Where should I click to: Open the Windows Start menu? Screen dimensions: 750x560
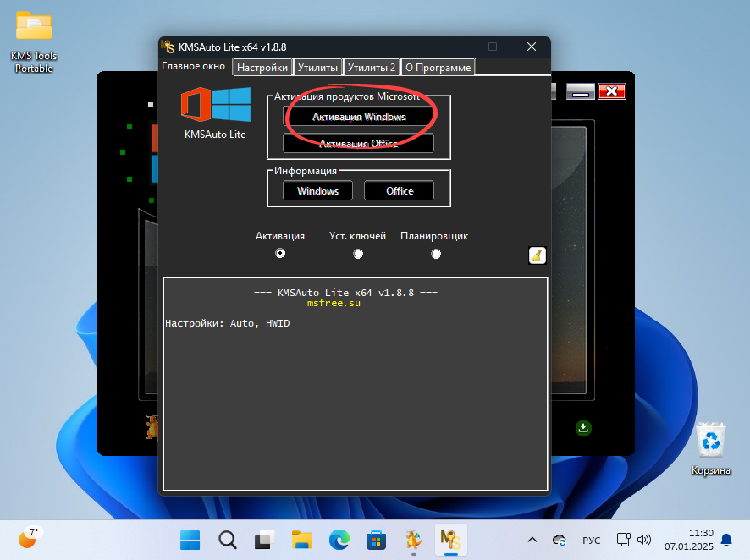[190, 540]
